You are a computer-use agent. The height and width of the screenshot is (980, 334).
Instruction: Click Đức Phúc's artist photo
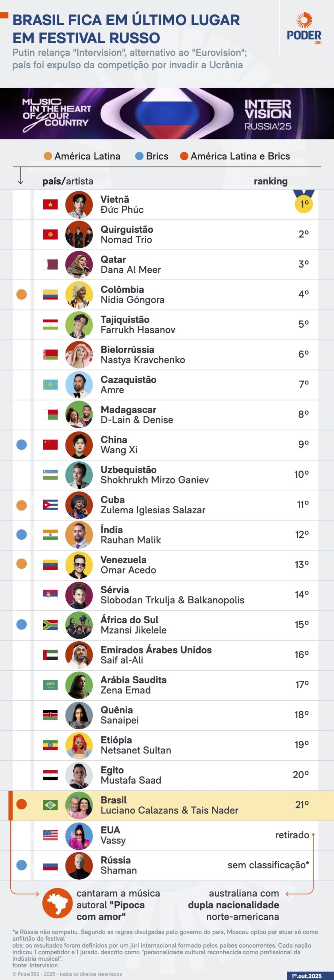[x=79, y=204]
